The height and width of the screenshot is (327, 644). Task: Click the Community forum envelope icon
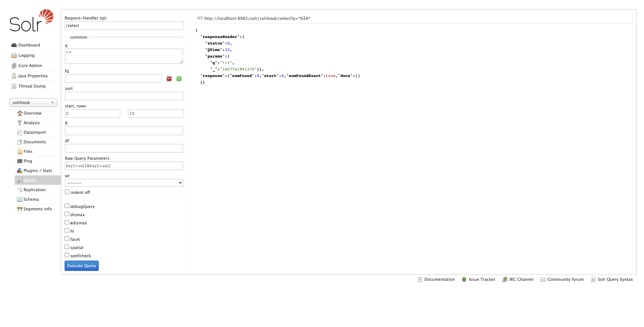[x=543, y=279]
